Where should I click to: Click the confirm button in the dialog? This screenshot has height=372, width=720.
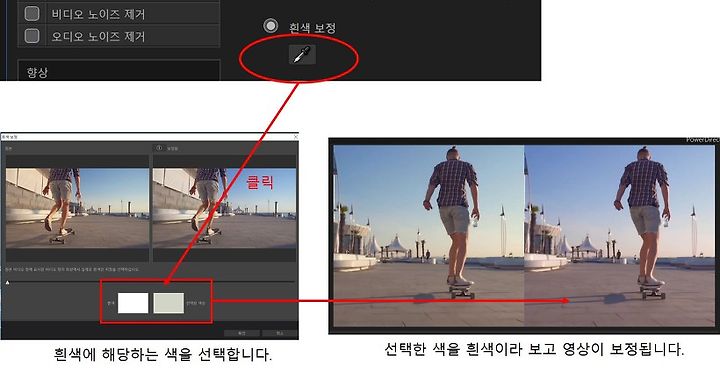(242, 333)
